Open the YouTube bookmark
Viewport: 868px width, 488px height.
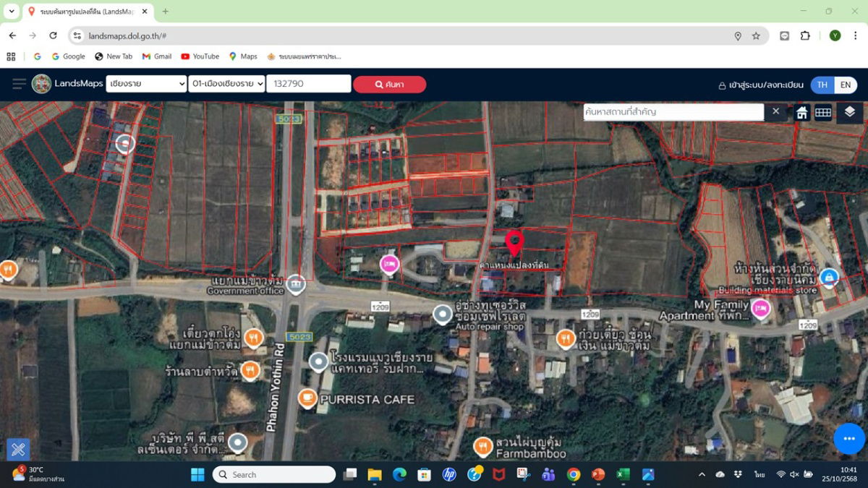[x=200, y=56]
